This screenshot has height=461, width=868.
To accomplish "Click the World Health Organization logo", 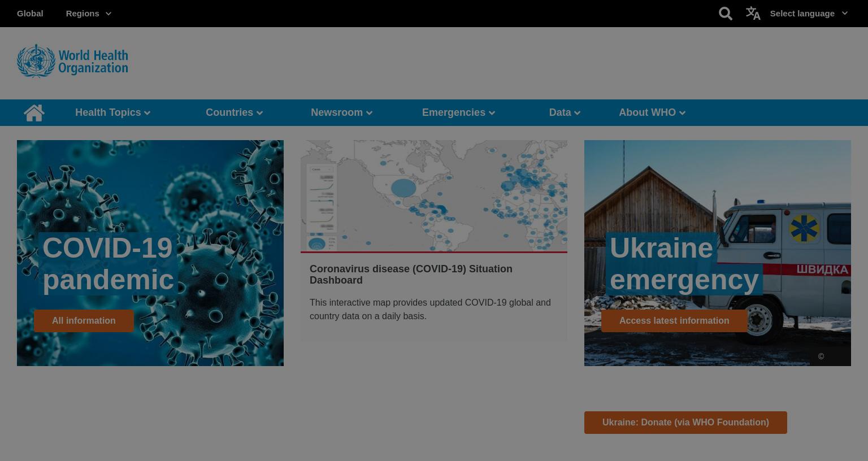I will [x=72, y=61].
